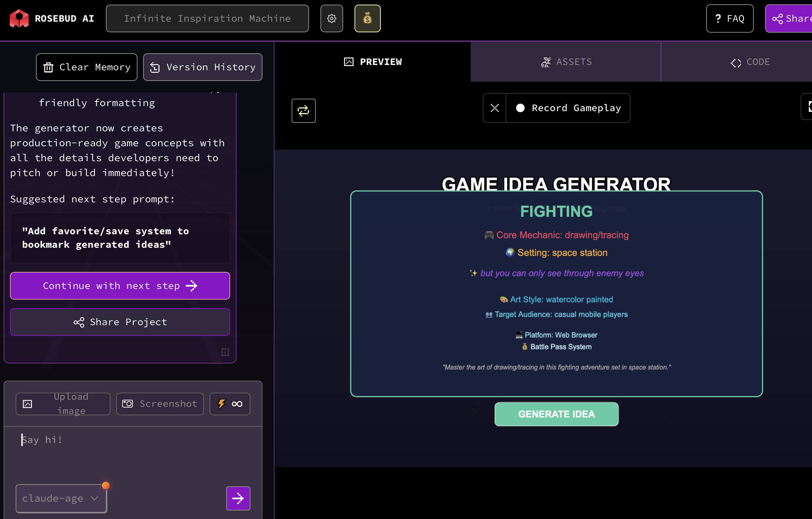The image size is (812, 519).
Task: Click the small info icon in chat message
Action: 225,352
